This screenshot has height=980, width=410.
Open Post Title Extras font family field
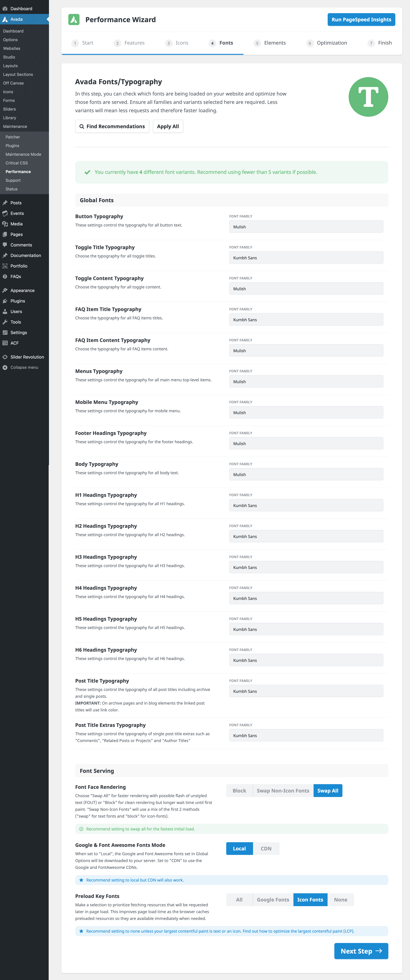(306, 735)
